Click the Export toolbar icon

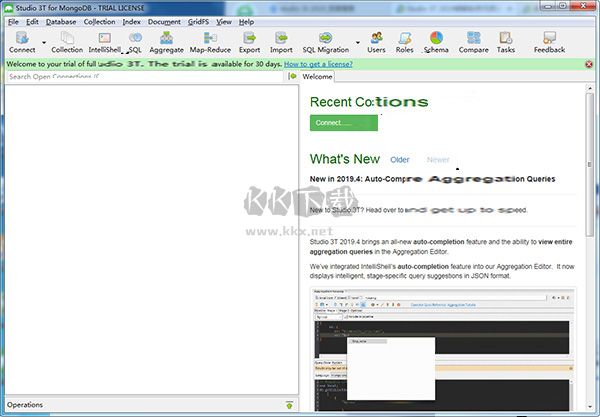pyautogui.click(x=249, y=42)
